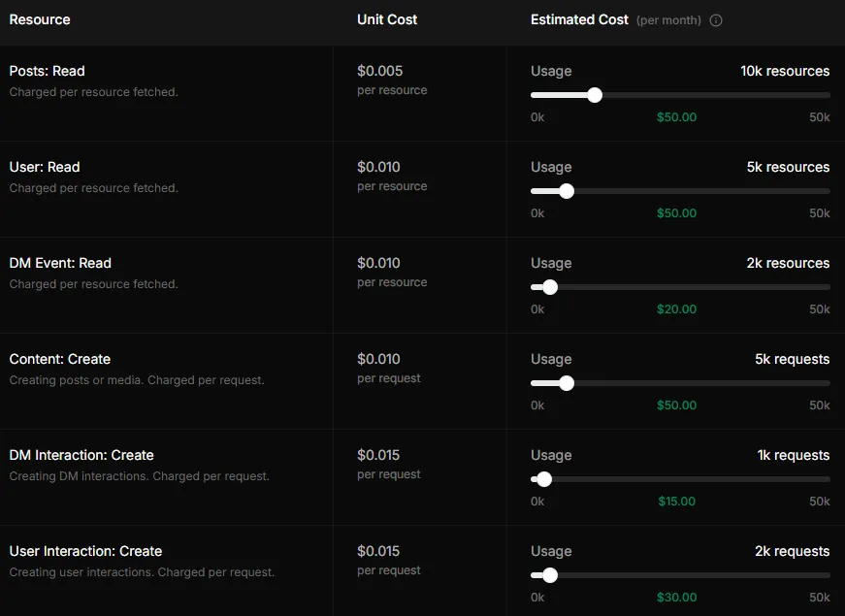Click the Content: Create usage slider handle
Image resolution: width=845 pixels, height=616 pixels.
point(567,383)
